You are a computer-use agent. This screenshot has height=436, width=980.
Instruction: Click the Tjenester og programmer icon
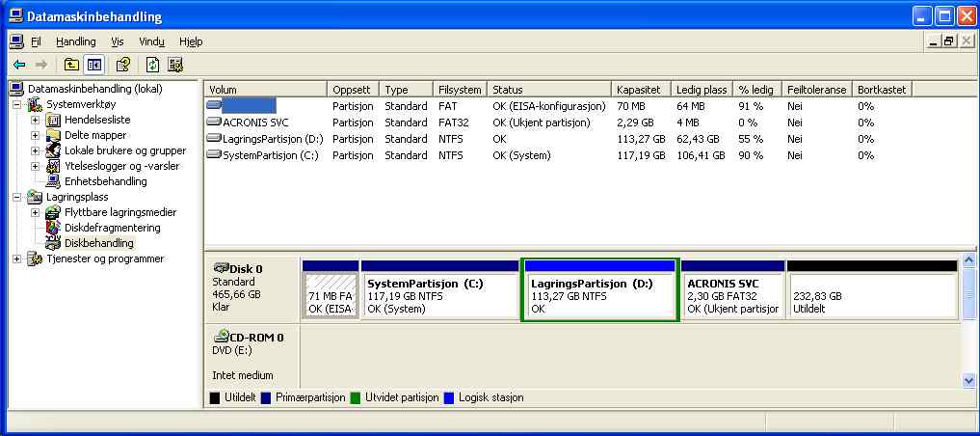(36, 259)
